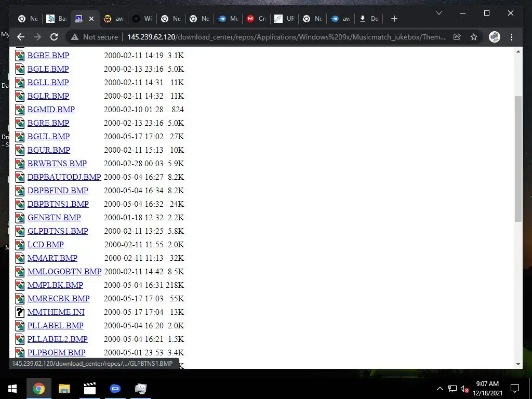The width and height of the screenshot is (532, 399).
Task: Bookmark this page with the star icon
Action: (474, 37)
